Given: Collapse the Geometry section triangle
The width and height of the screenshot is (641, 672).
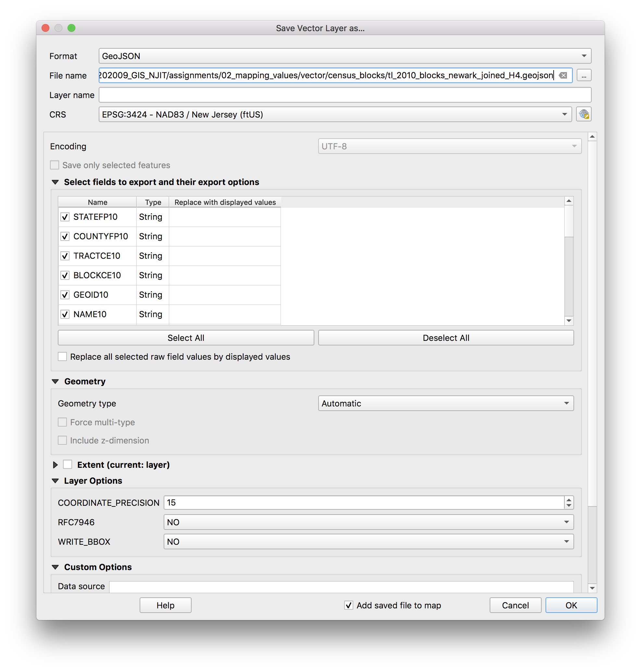Looking at the screenshot, I should click(x=55, y=381).
